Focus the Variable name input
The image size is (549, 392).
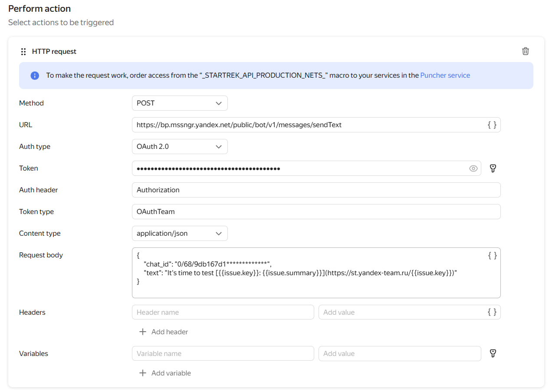click(x=223, y=353)
